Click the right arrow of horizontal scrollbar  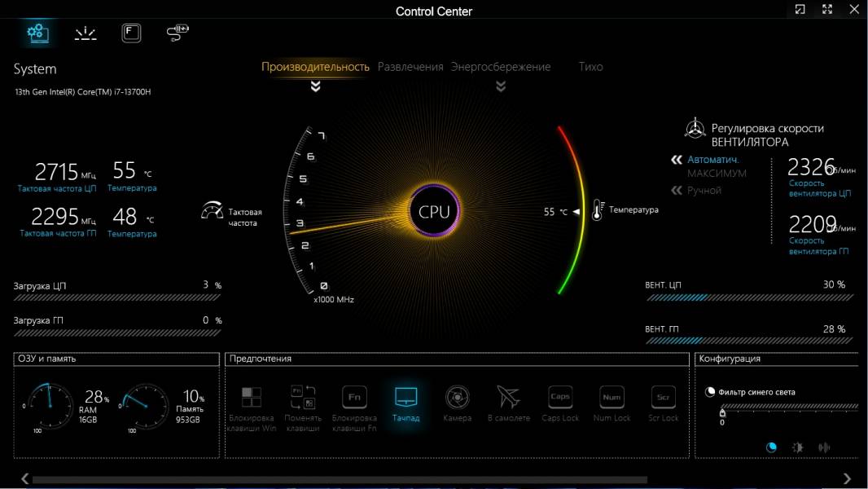click(x=847, y=478)
